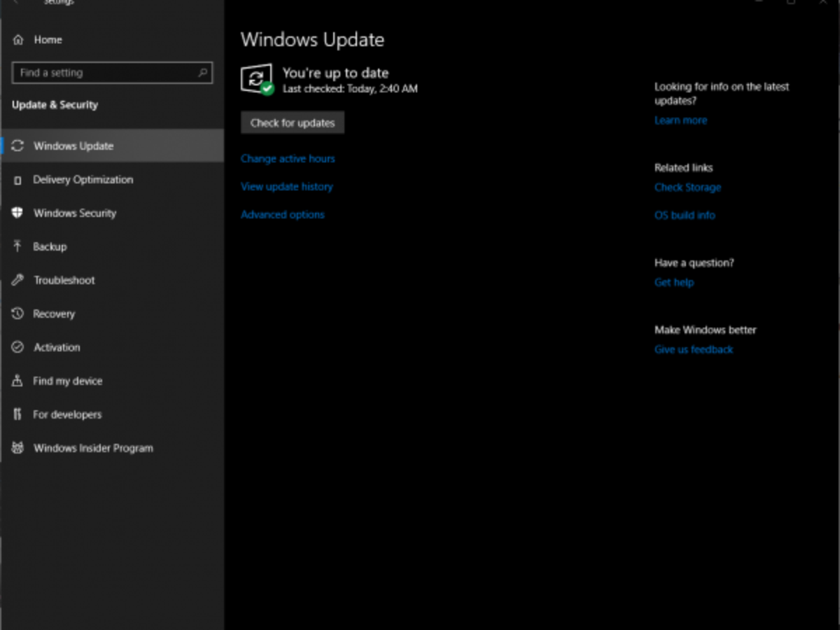
Task: Go to Delivery Optimization settings
Action: point(113,180)
